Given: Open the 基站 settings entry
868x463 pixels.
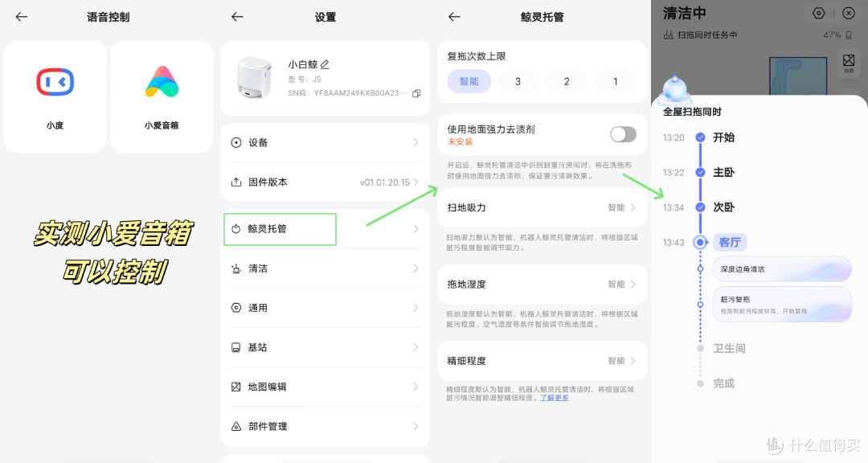Looking at the screenshot, I should (x=325, y=348).
